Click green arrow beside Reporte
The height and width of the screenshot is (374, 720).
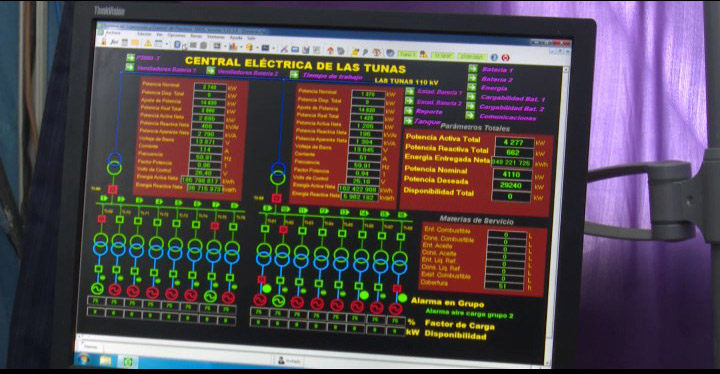(409, 111)
